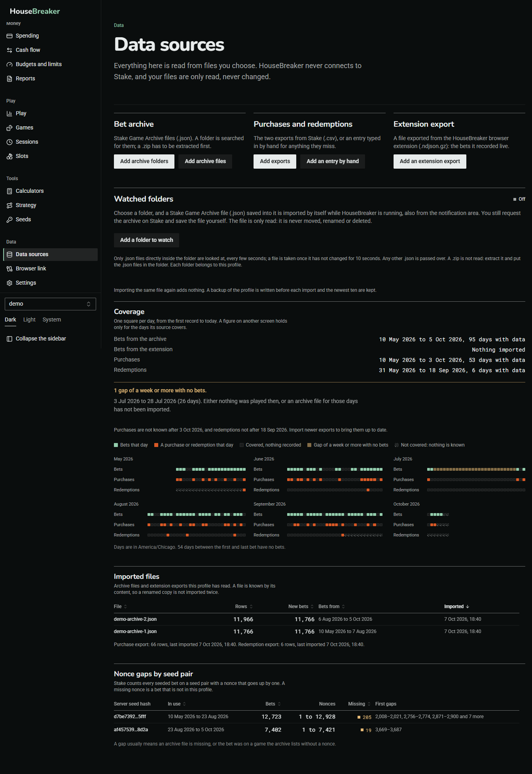Click the Watched folders Off status
532x774 pixels.
519,199
